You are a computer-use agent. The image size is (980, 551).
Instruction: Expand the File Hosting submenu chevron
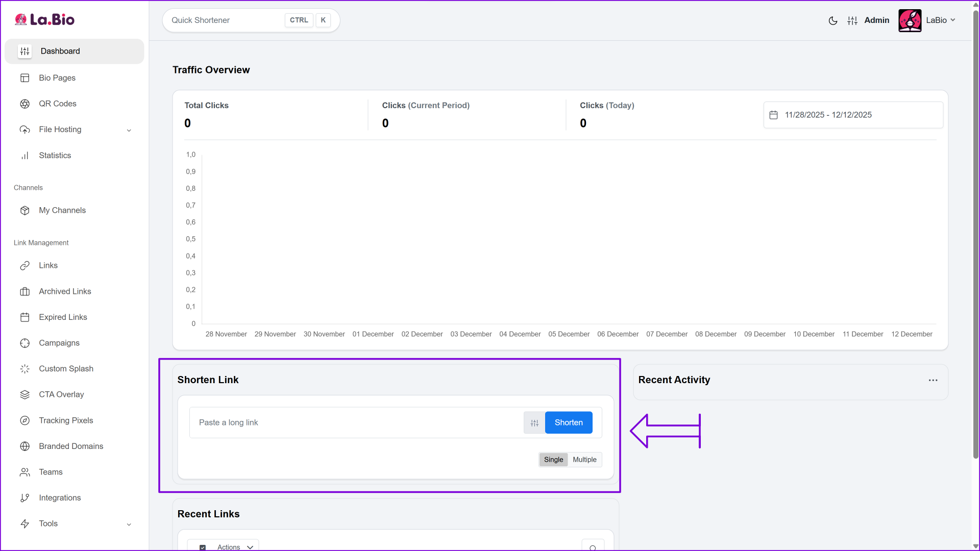point(129,130)
